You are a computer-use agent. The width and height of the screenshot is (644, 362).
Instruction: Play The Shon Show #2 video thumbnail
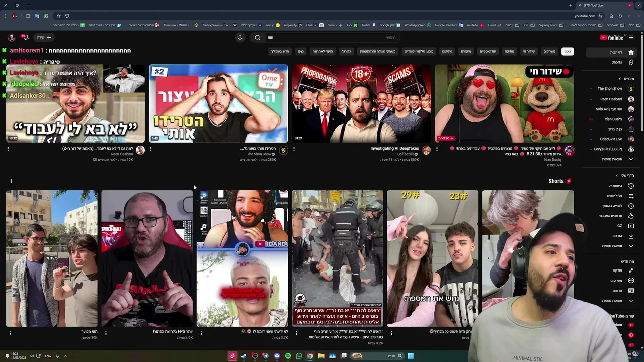point(218,104)
